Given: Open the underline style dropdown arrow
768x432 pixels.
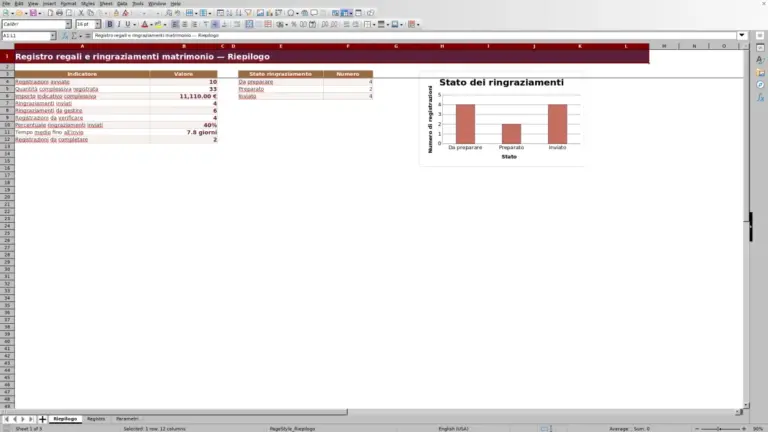Looking at the screenshot, I should [x=134, y=24].
